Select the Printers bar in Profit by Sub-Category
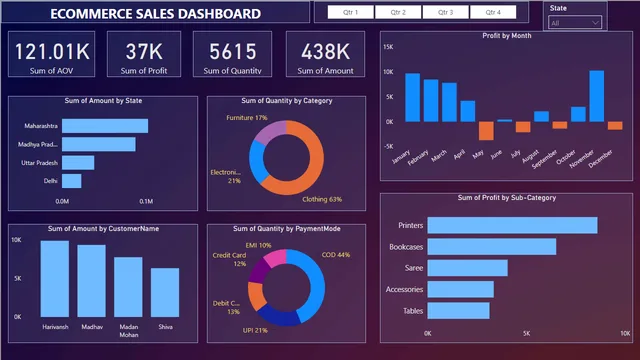Viewport: 640px width, 360px height. coord(512,225)
